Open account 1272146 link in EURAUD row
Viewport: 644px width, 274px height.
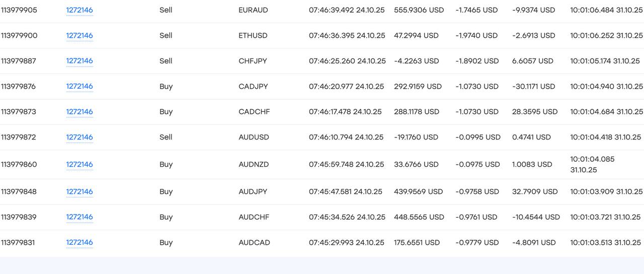pos(79,10)
